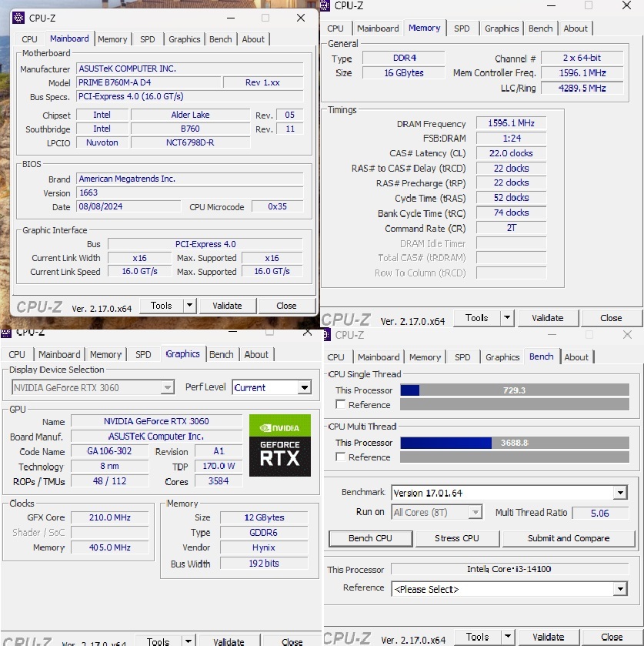Viewport: 644px width, 646px height.
Task: Click the GPU Name field 'NVIDIA GeForce RTX 3060'
Action: click(x=156, y=421)
